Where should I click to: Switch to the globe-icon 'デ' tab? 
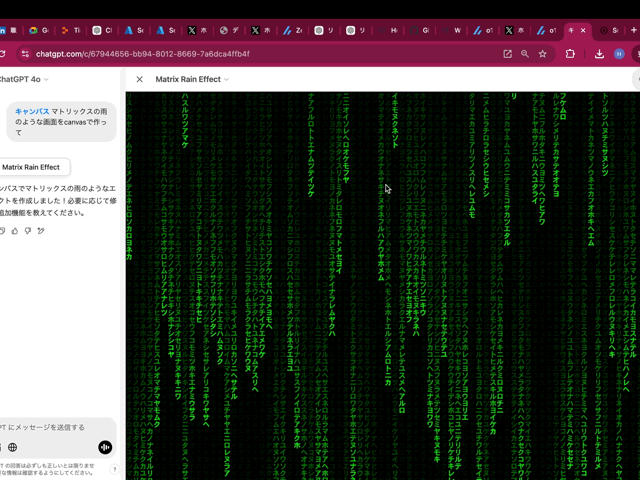pos(229,30)
